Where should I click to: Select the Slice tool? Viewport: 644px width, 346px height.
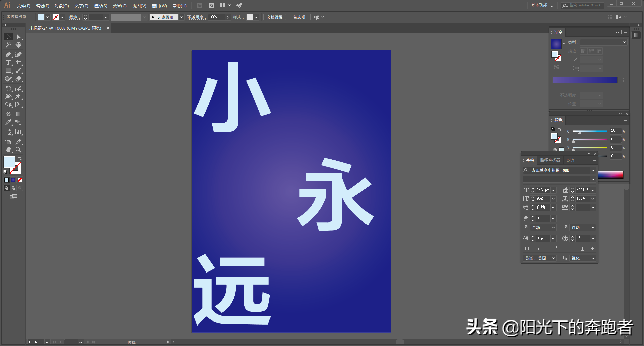[x=19, y=142]
